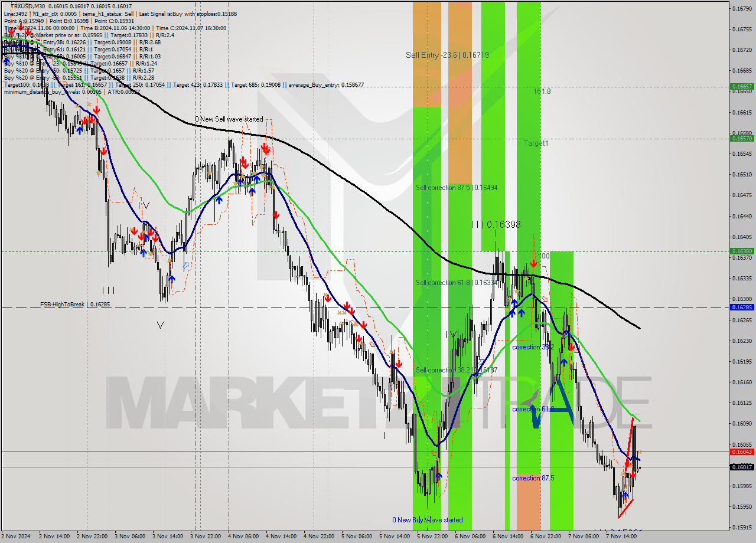Select 'Sell correction 61.8 | 0.16334' label
Image resolution: width=756 pixels, height=543 pixels.
(457, 283)
